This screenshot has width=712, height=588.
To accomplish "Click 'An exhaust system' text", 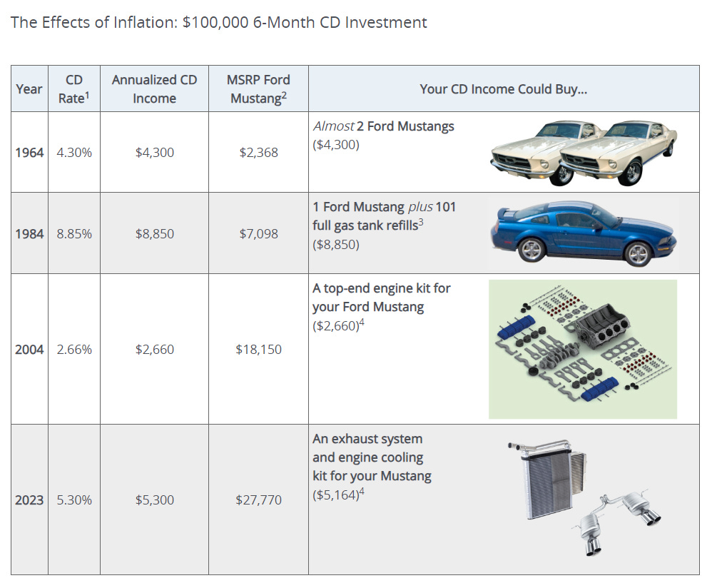I will (x=367, y=439).
